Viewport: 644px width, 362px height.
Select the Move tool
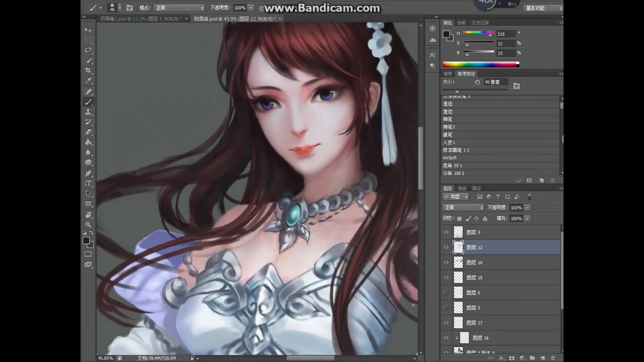pos(89,30)
